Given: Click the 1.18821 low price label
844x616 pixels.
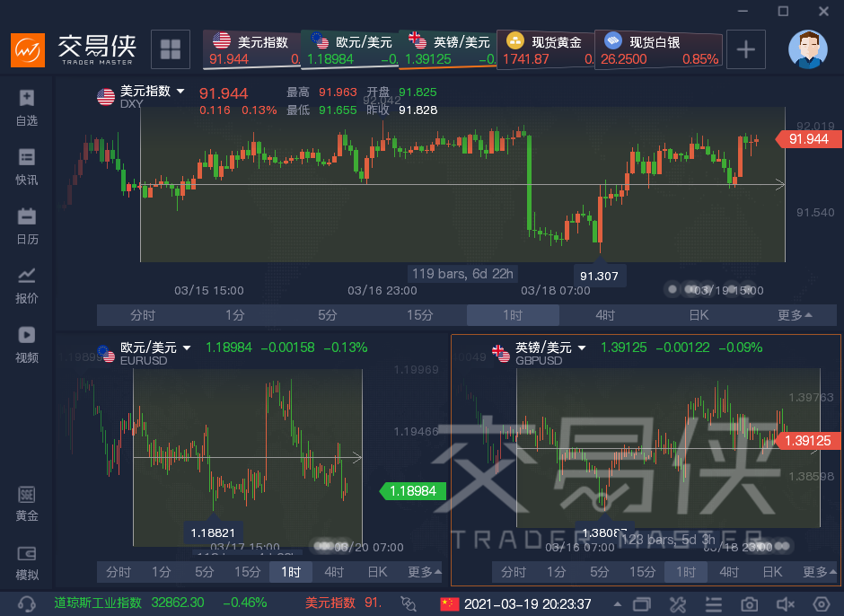Looking at the screenshot, I should [x=213, y=533].
